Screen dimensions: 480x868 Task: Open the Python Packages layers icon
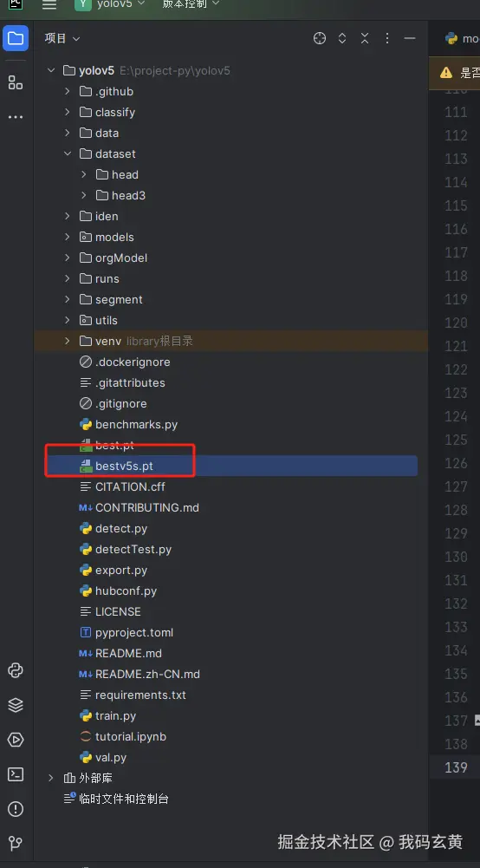[x=16, y=705]
